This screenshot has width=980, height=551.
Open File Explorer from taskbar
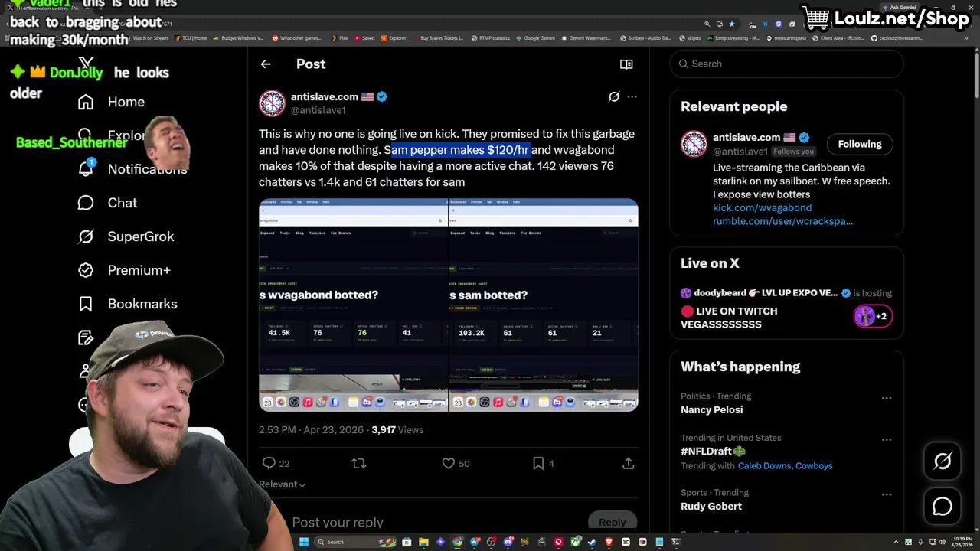[x=423, y=542]
